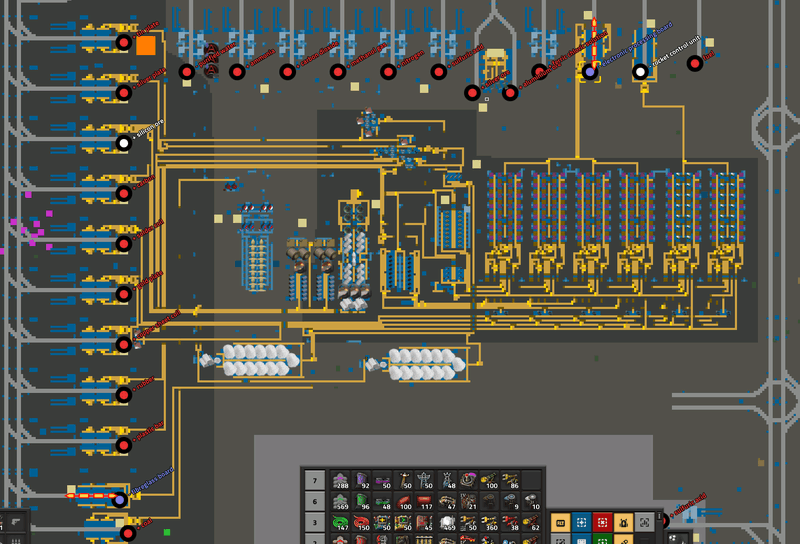The height and width of the screenshot is (544, 800).
Task: Pick the inserter stack of 360
Action: pos(488,523)
